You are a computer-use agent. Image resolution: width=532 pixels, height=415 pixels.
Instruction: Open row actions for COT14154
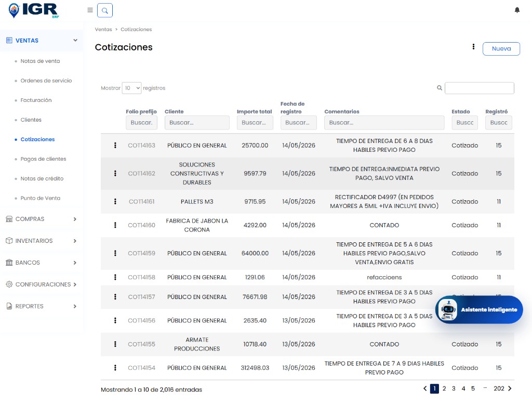[115, 368]
